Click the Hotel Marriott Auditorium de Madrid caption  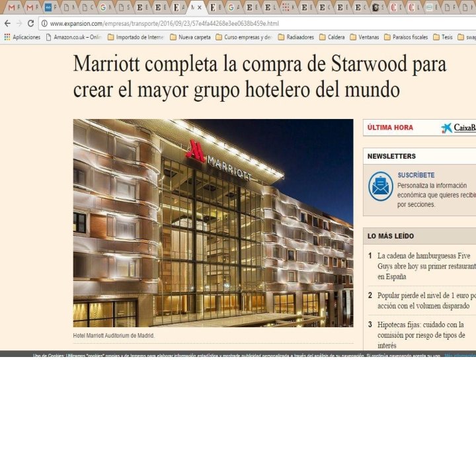click(114, 335)
